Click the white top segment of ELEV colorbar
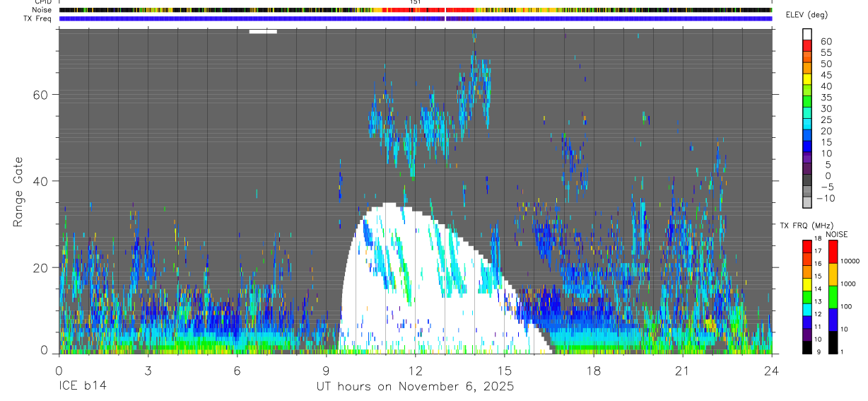Screen dimensions: 868x401 (808, 35)
